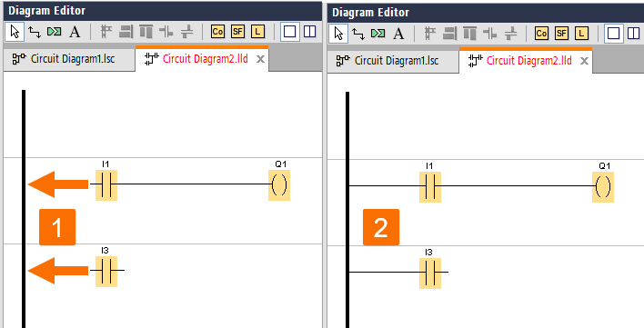The image size is (644, 328).
Task: Open the L palette in left editor toolbar
Action: pyautogui.click(x=257, y=32)
